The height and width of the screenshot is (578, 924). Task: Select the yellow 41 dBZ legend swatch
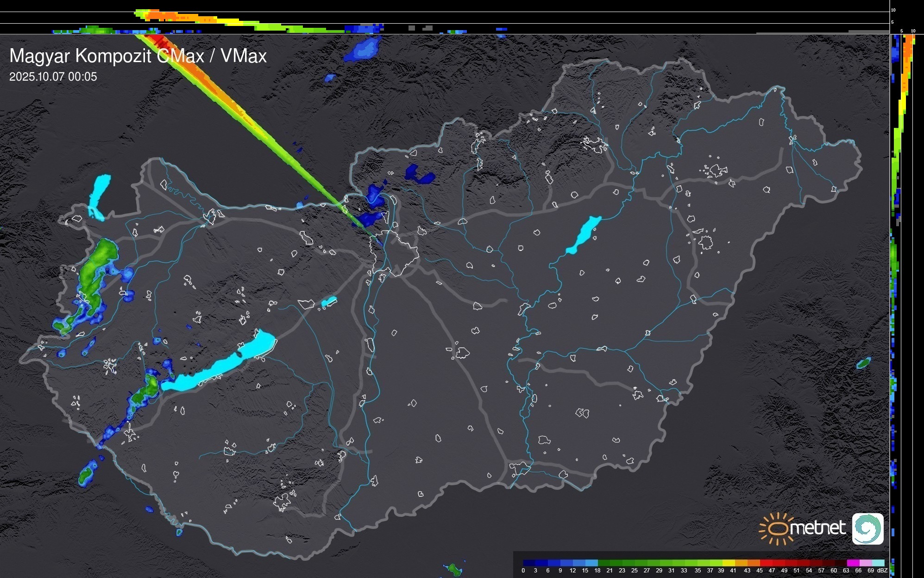[729, 563]
